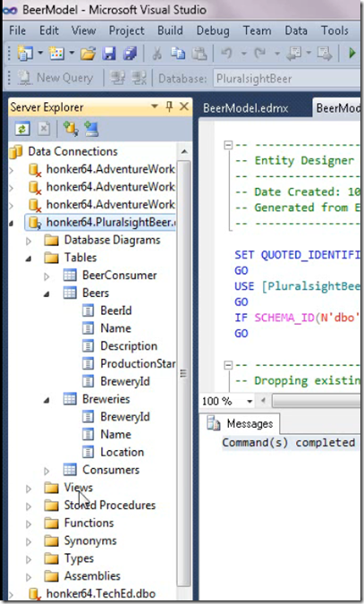Click the Copy toolbar icon
The image size is (364, 604).
(x=178, y=54)
